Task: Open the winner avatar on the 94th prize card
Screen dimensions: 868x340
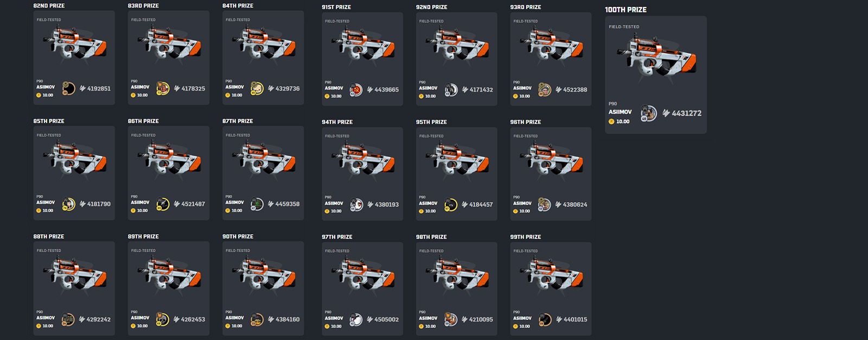Action: [356, 205]
